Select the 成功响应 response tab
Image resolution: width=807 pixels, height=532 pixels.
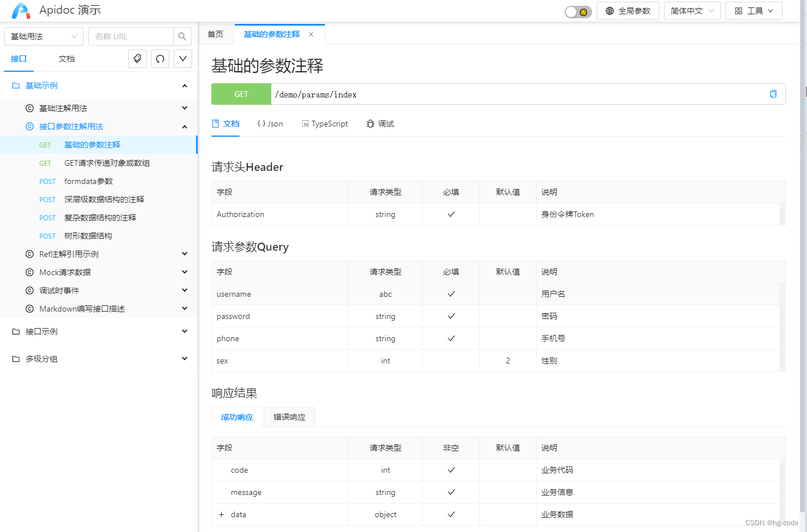pyautogui.click(x=237, y=417)
